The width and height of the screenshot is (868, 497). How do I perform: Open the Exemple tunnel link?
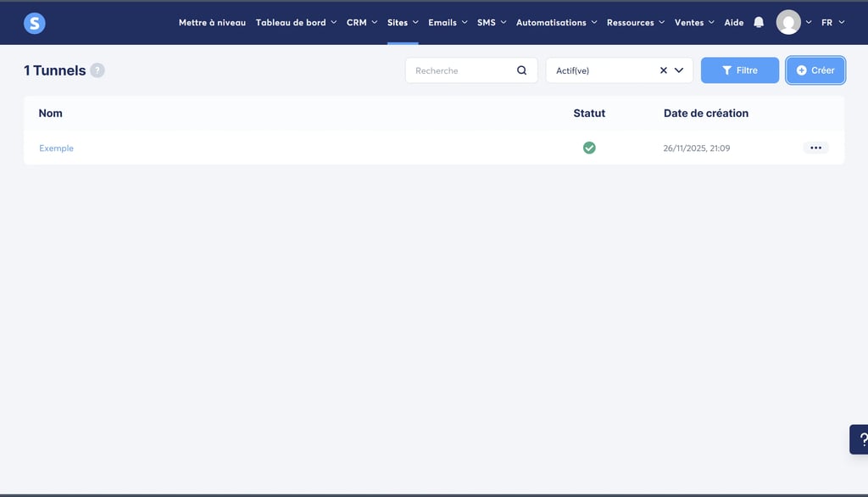point(56,148)
